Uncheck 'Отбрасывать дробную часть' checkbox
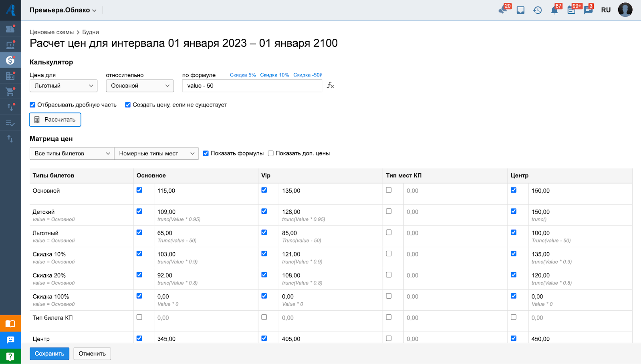The width and height of the screenshot is (641, 364). click(x=32, y=105)
